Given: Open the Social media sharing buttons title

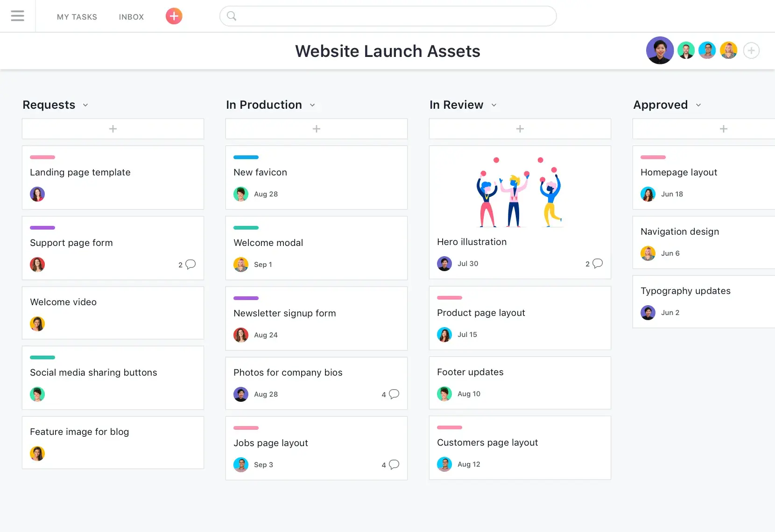Looking at the screenshot, I should pos(93,372).
